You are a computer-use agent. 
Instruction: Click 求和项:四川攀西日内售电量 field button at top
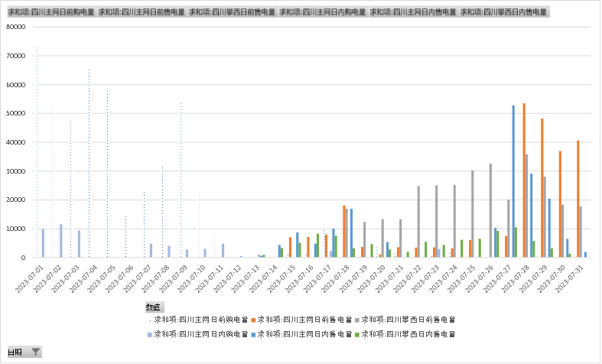(503, 12)
